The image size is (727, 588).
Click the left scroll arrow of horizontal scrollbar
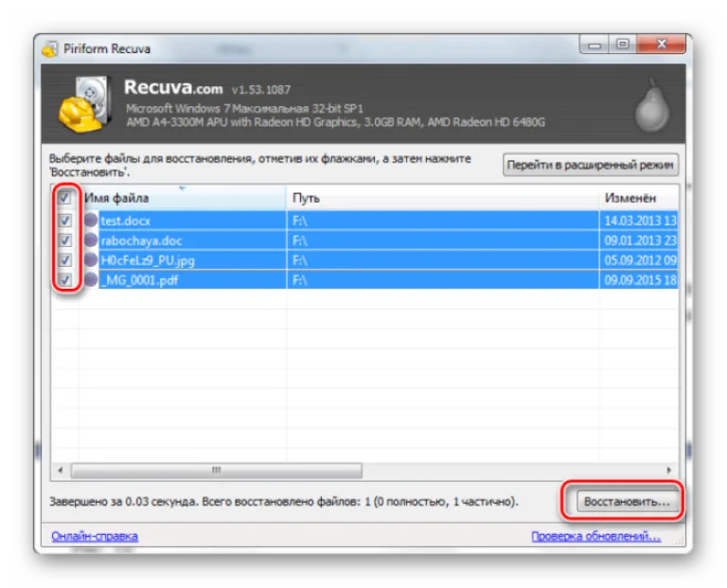pos(61,471)
